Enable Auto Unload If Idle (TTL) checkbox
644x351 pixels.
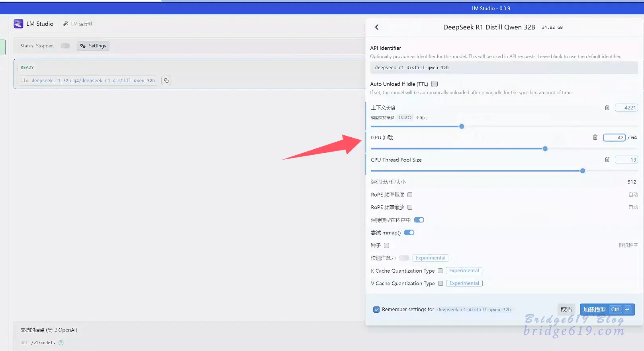[435, 84]
